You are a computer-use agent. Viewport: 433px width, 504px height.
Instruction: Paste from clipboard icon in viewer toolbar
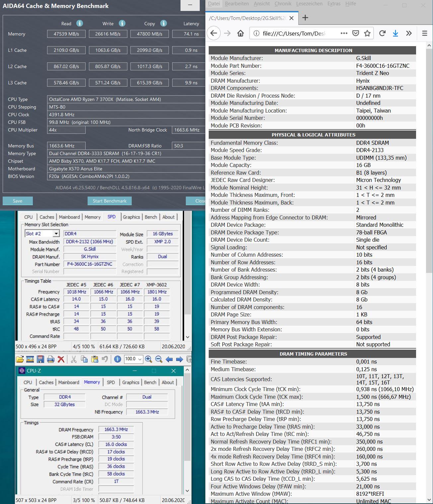(x=95, y=359)
